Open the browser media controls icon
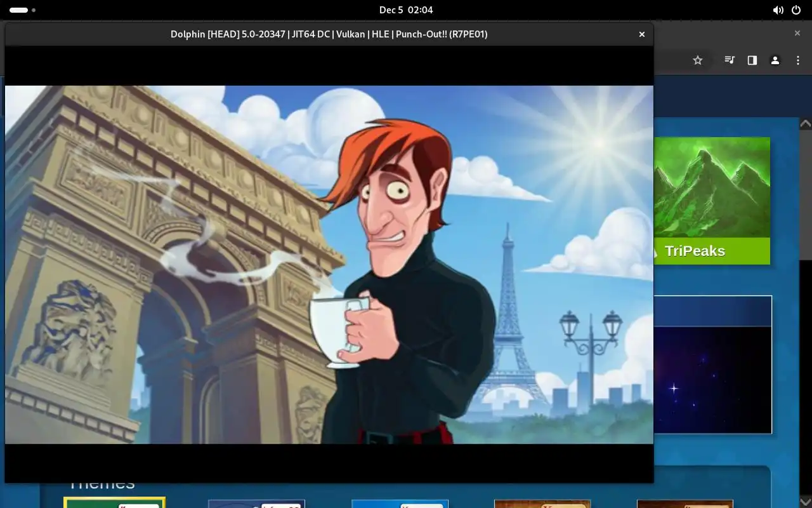This screenshot has width=812, height=508. [x=730, y=60]
